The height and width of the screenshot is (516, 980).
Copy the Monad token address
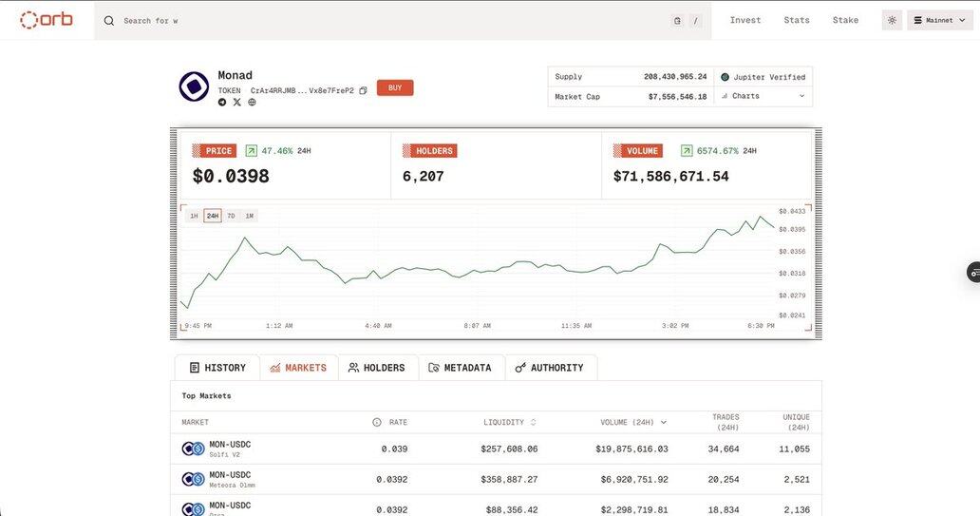click(x=363, y=91)
